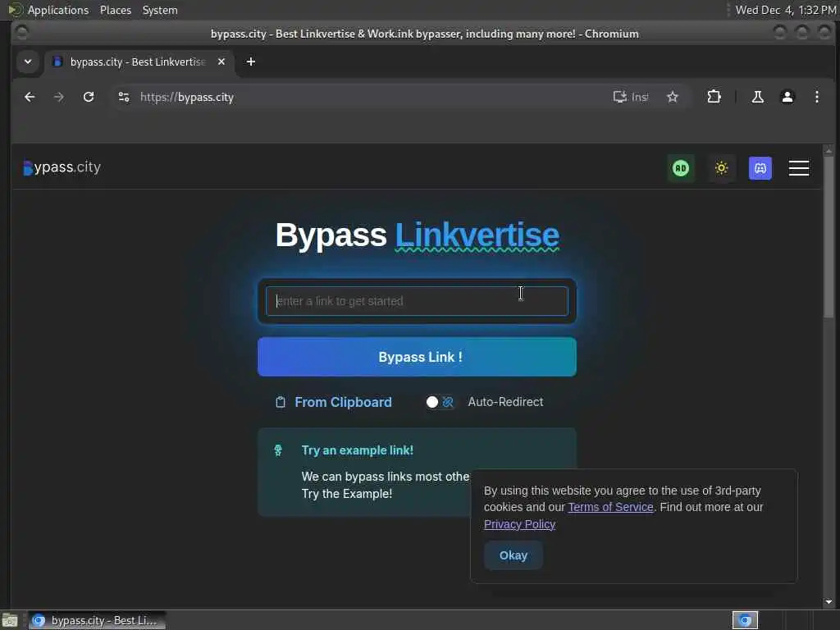
Task: Close the bypass.city tab
Action: tap(221, 62)
